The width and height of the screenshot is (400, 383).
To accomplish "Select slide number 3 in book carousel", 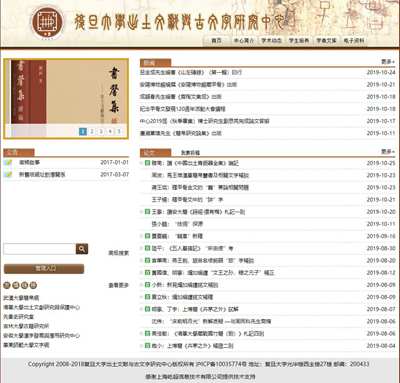I will 101,131.
